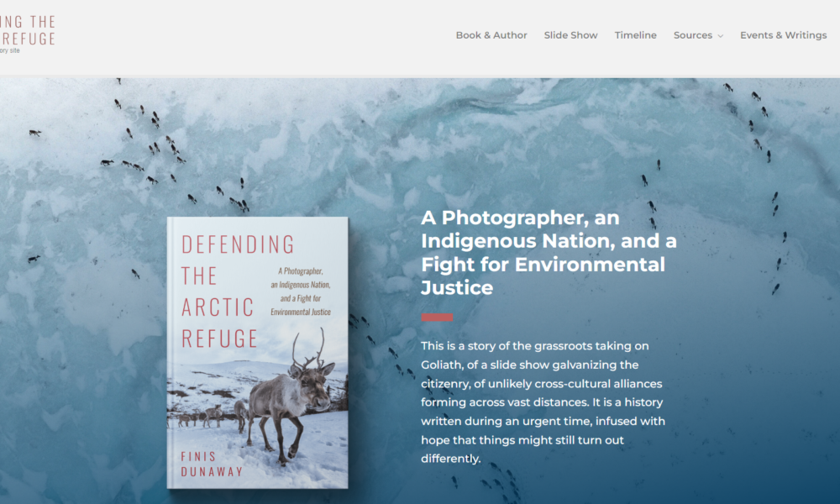The image size is (840, 504).
Task: Click the red divider bar under the heading
Action: [x=437, y=317]
